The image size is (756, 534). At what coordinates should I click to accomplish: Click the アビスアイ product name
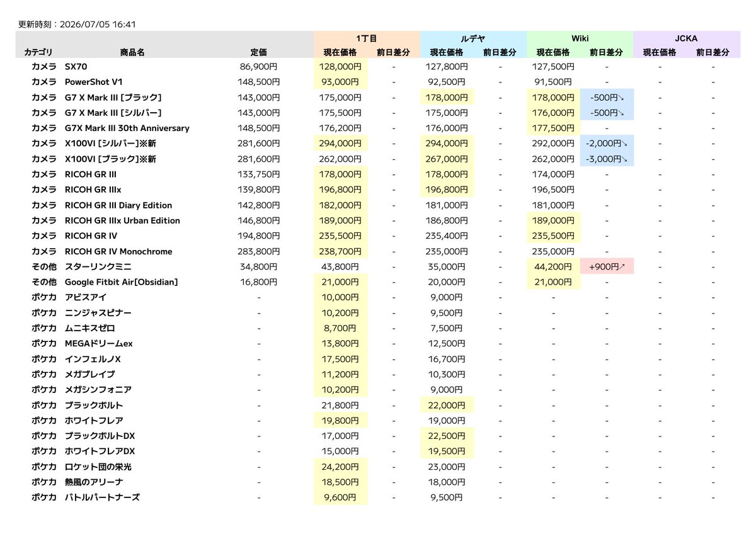86,297
